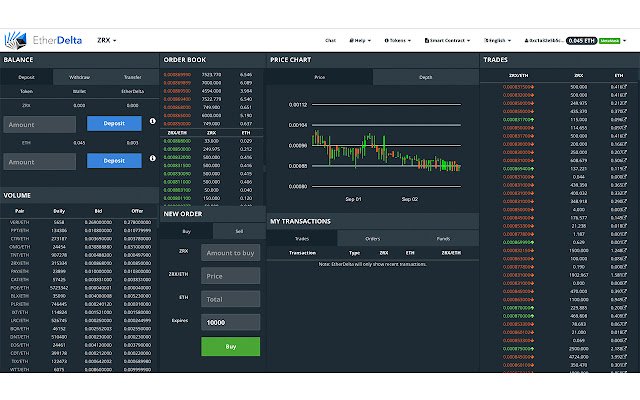Click the Amount to buy field
Viewport: 640px width, 400px height.
click(x=231, y=253)
